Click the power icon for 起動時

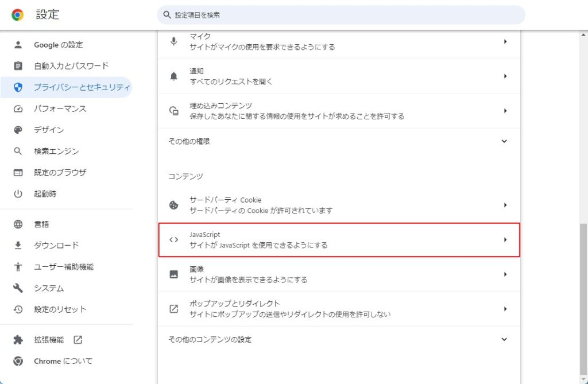pyautogui.click(x=18, y=194)
